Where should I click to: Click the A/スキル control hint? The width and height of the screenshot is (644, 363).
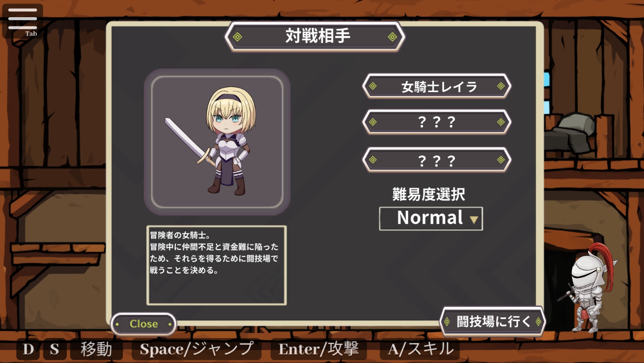pos(420,349)
